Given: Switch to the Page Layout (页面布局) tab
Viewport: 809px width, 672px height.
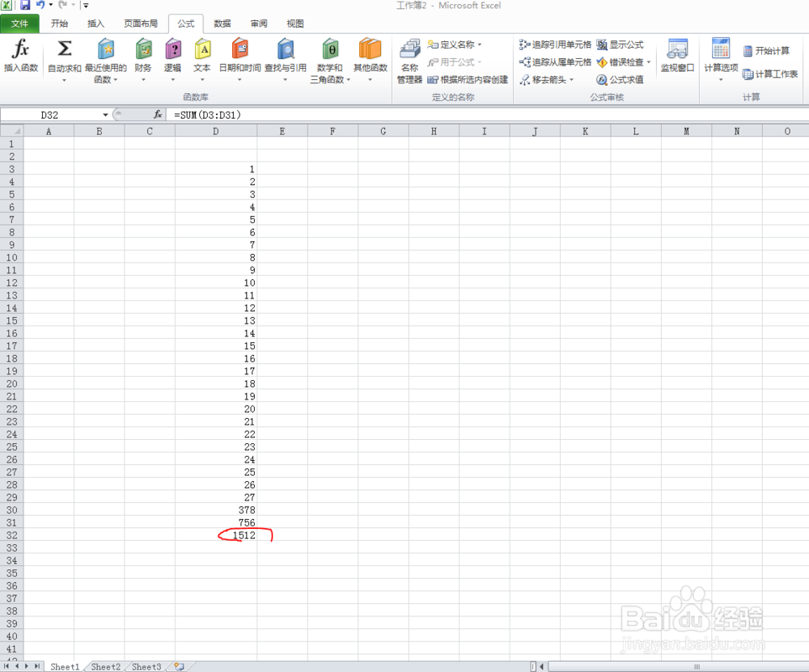Looking at the screenshot, I should [140, 23].
